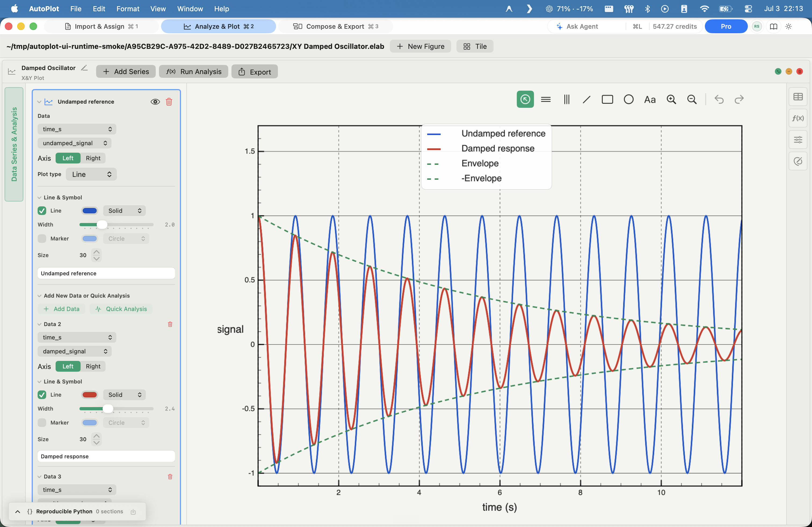The image size is (812, 527).
Task: Open undamped_signal Y data dropdown
Action: click(x=74, y=143)
